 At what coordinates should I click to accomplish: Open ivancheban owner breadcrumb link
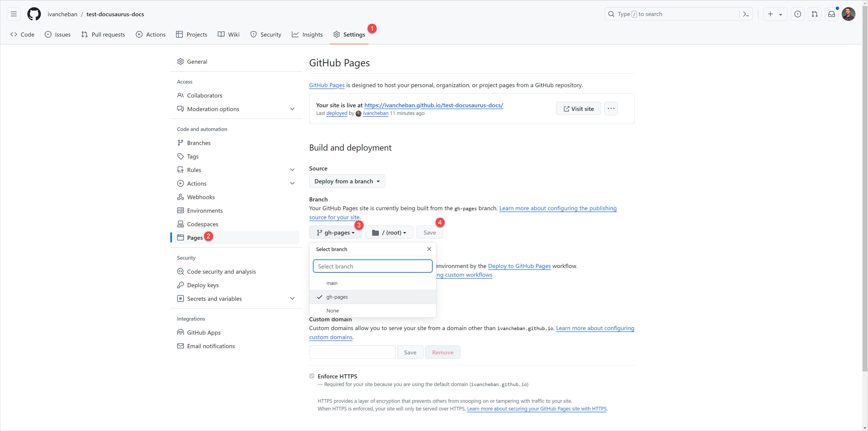[62, 14]
